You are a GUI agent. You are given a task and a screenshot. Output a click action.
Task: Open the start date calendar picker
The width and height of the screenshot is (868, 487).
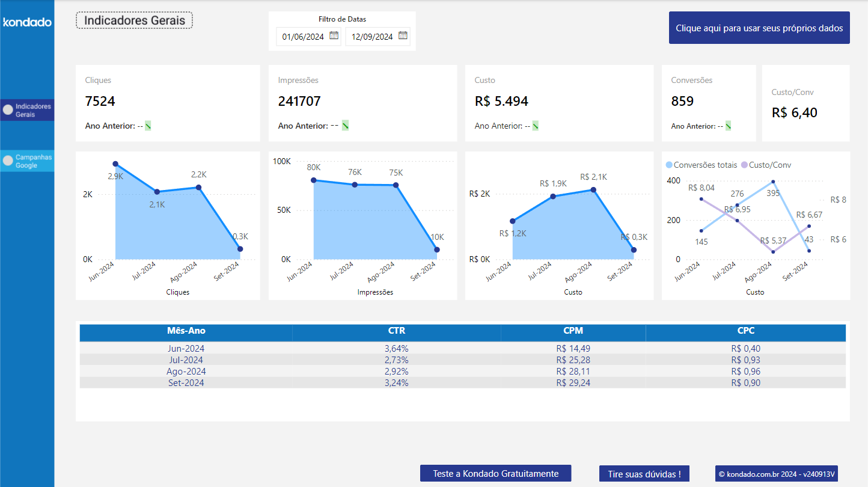click(x=334, y=36)
